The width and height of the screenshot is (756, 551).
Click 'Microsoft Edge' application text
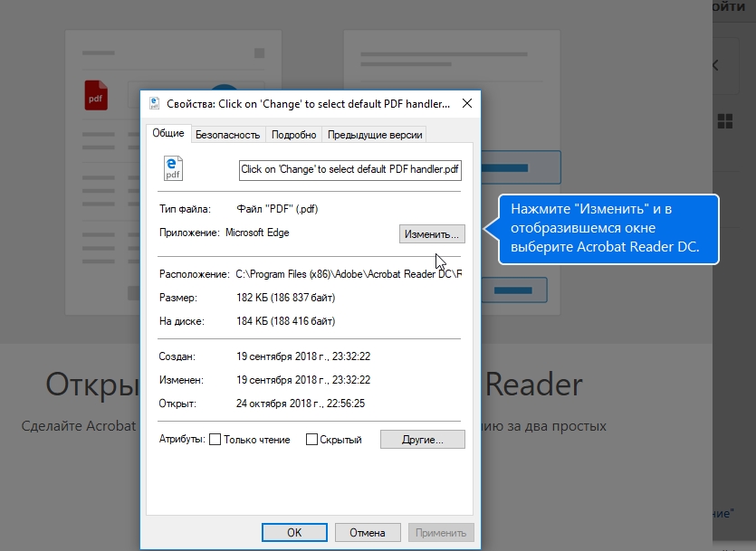coord(257,233)
